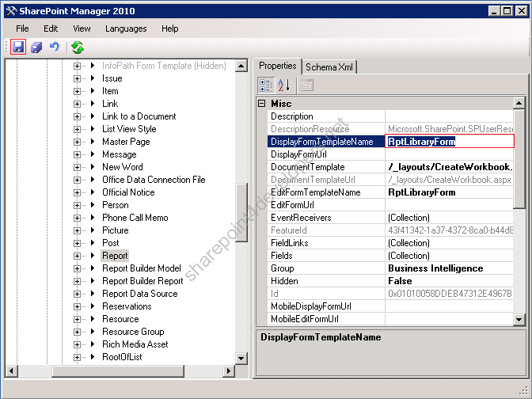532x399 pixels.
Task: Expand the Issue tree node
Action: 77,78
